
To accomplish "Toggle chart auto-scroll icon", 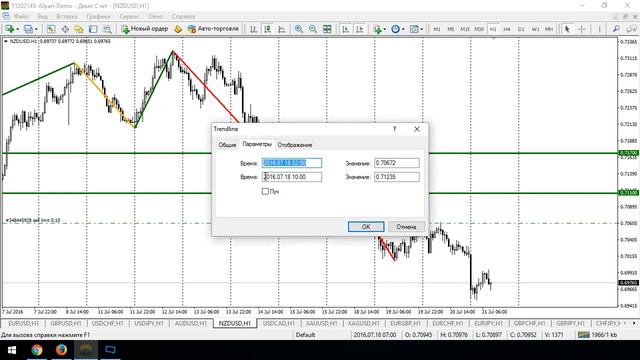I will tap(345, 29).
